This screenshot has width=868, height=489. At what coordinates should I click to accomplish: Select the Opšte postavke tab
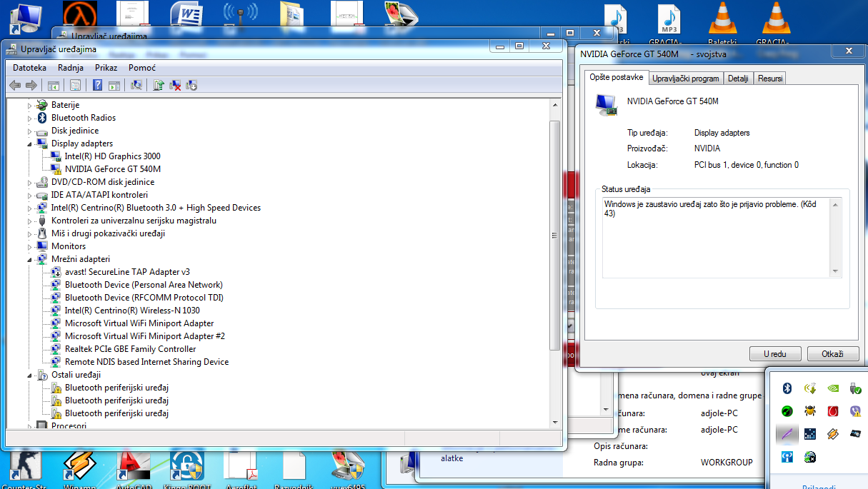click(617, 77)
